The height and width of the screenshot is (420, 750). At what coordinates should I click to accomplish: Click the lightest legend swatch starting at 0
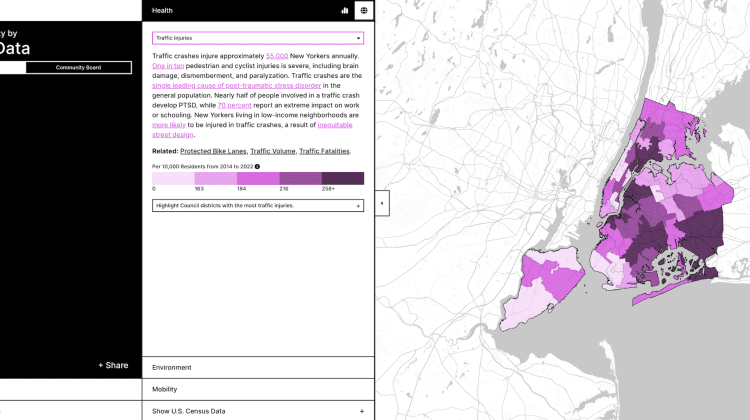tap(173, 178)
